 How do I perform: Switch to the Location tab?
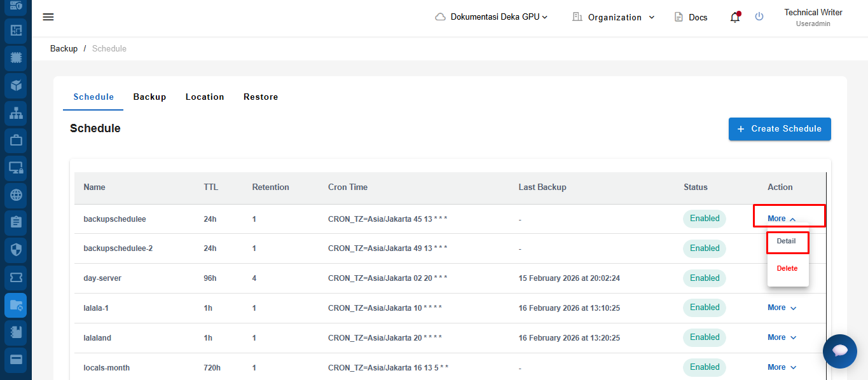[205, 97]
